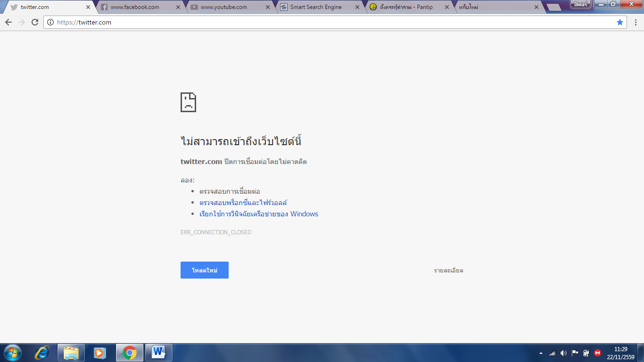Close the Smart Search Engine tab
Image resolution: width=644 pixels, height=362 pixels.
pos(357,7)
